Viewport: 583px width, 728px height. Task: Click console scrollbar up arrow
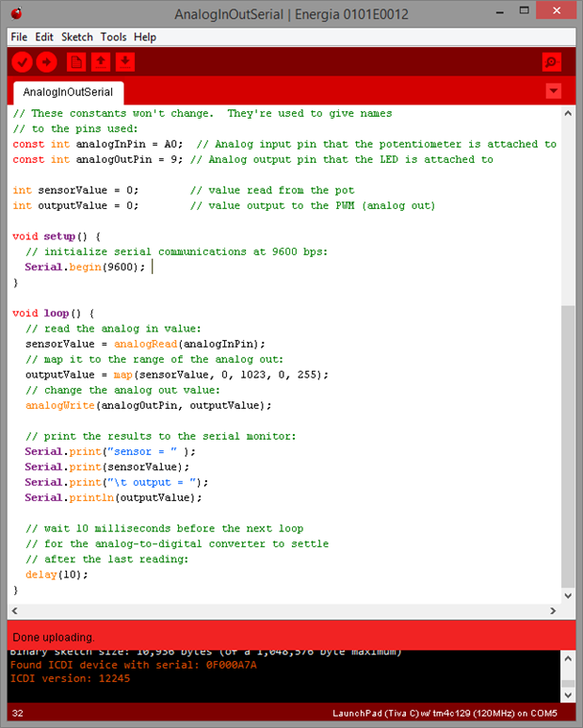(x=568, y=658)
